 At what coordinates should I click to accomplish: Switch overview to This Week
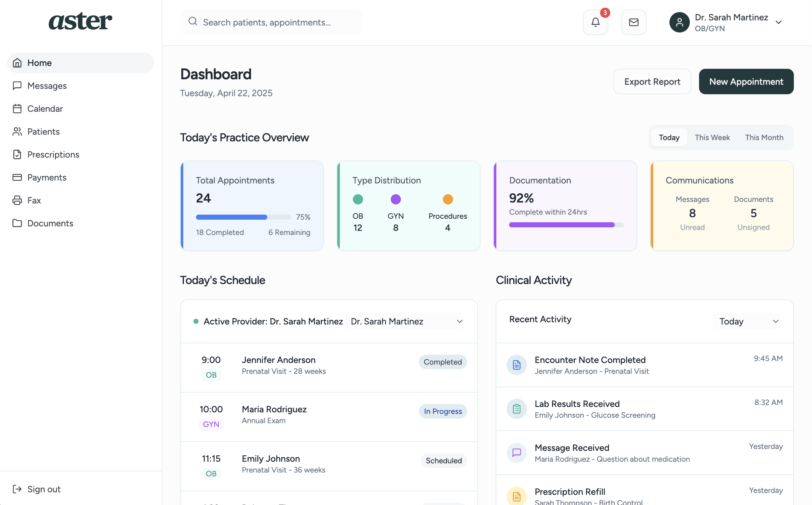coord(712,138)
